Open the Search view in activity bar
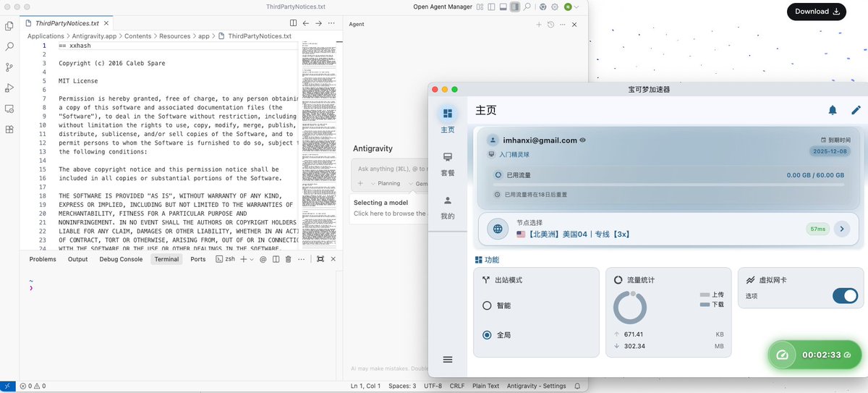 point(9,46)
